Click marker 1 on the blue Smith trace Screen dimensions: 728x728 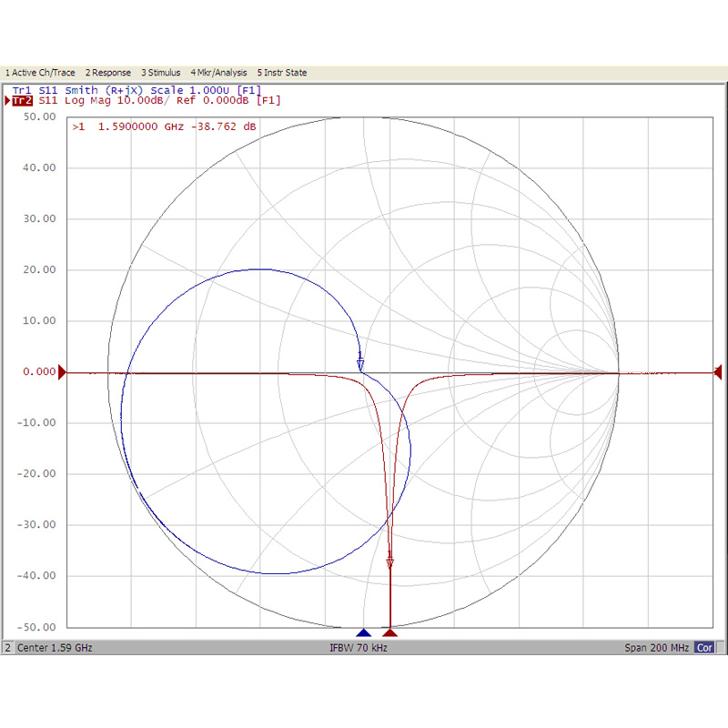pos(360,364)
